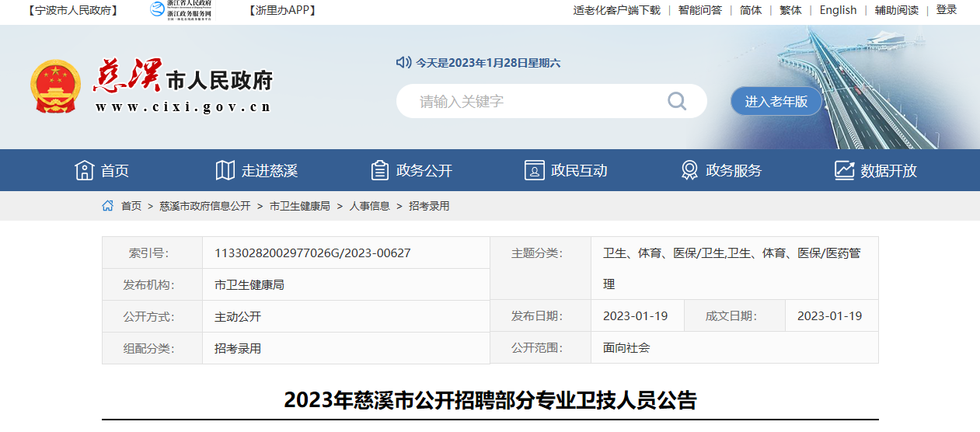
Task: Click the 登录 login link
Action: click(x=947, y=10)
